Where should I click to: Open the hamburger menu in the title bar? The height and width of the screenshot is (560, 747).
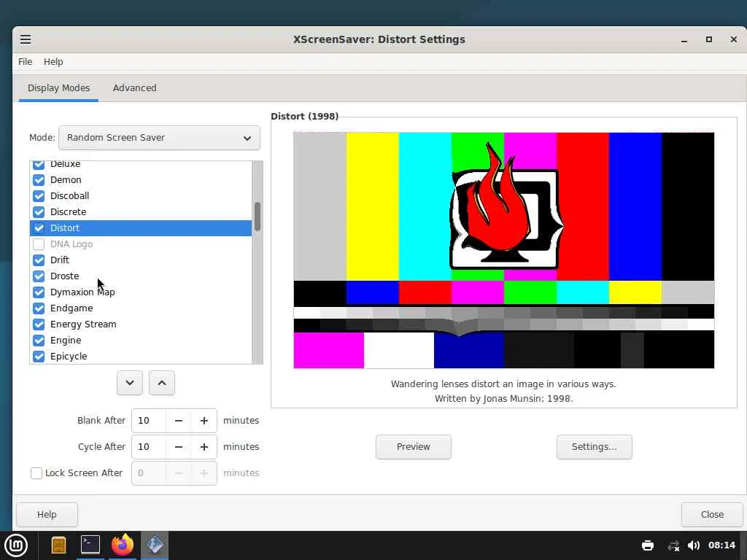(26, 39)
